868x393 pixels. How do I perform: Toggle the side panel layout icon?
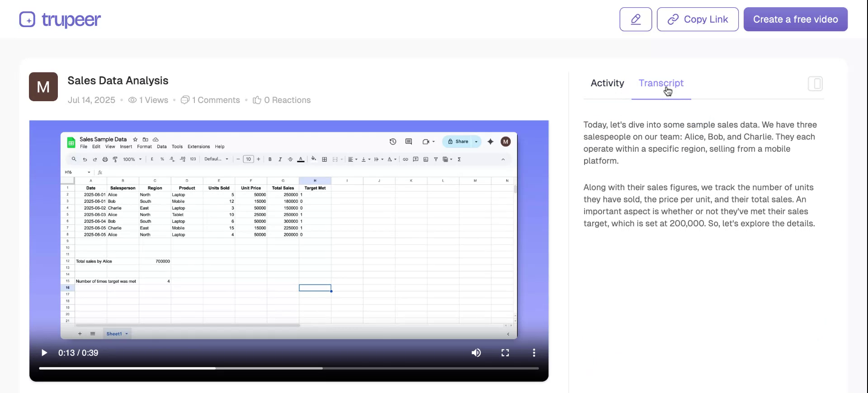[815, 84]
